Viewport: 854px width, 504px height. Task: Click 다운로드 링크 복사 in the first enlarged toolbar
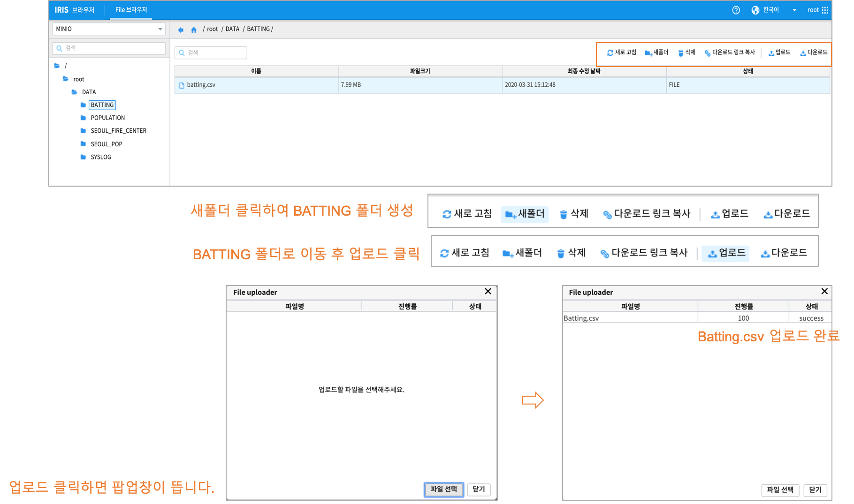[x=647, y=214]
